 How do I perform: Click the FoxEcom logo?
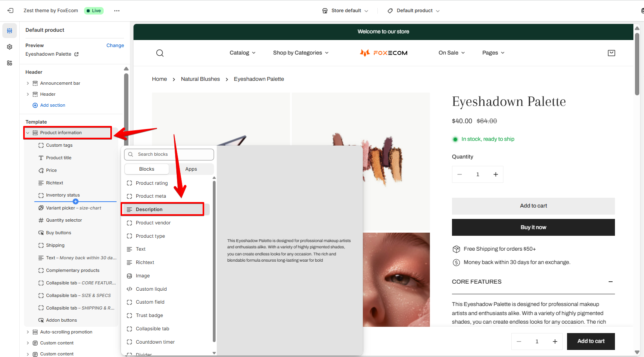pos(384,53)
